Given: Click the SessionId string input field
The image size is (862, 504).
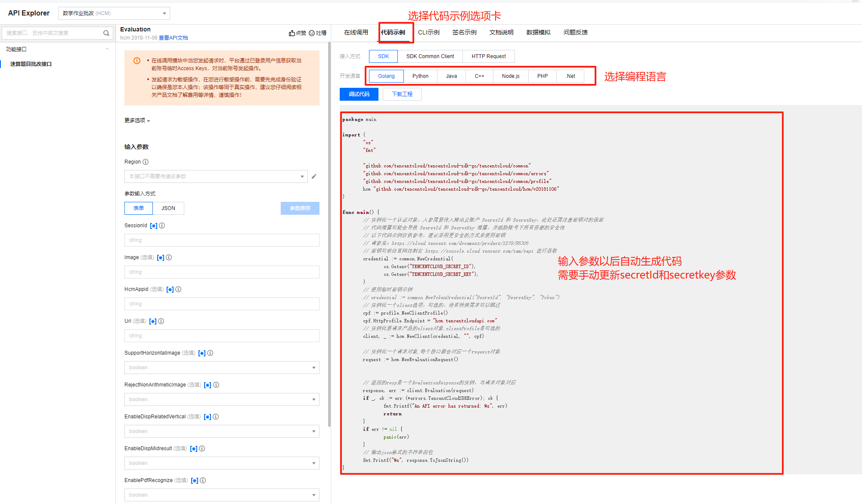Looking at the screenshot, I should pos(222,240).
